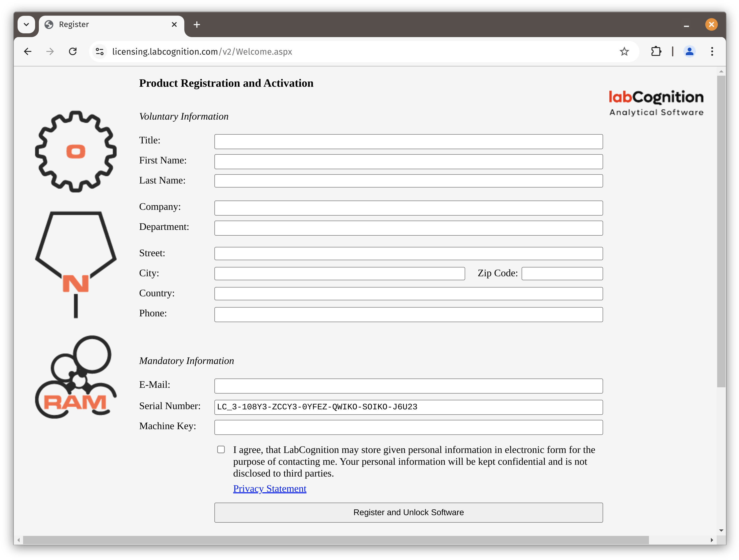Image resolution: width=739 pixels, height=560 pixels.
Task: Focus the E-Mail input field
Action: (408, 386)
